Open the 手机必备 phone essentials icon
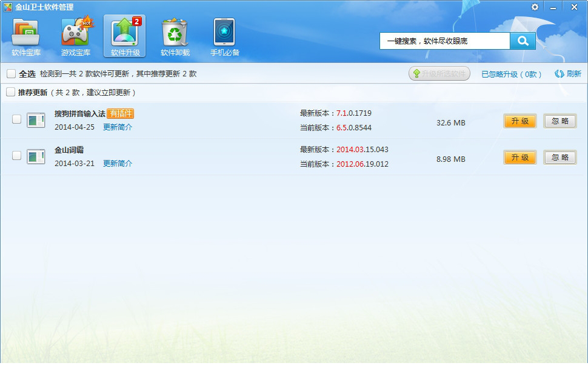 [224, 37]
